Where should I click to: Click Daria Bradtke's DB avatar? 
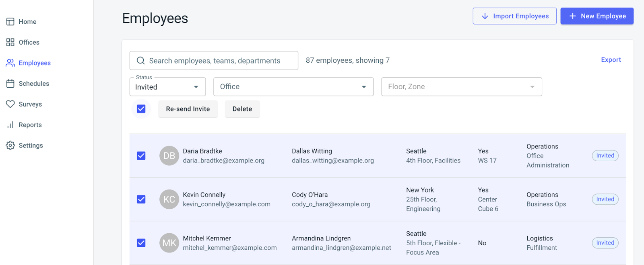point(169,156)
